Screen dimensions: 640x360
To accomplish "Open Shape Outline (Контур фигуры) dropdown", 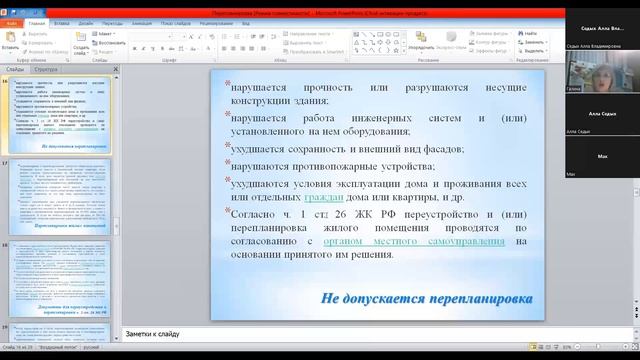I will point(488,42).
